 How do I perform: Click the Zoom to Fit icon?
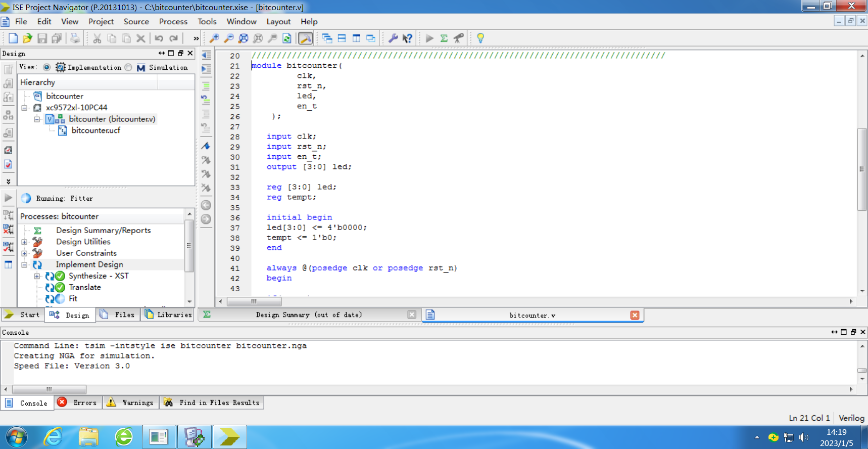coord(244,38)
